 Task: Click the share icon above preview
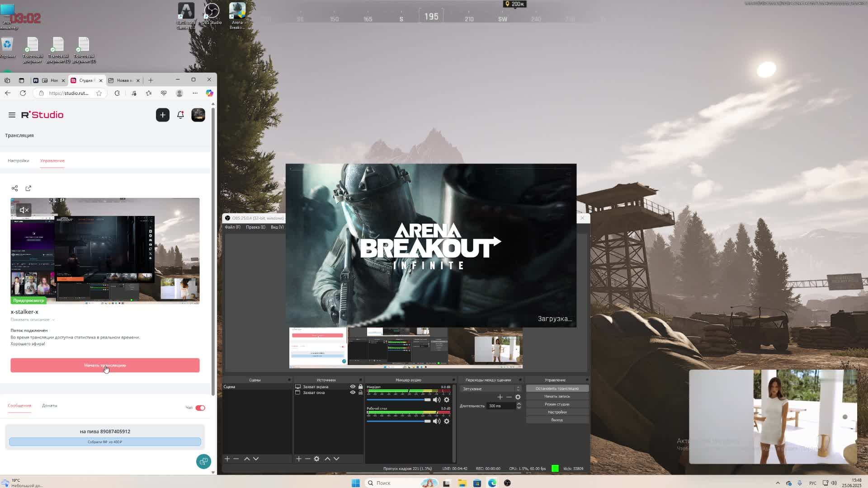(15, 188)
